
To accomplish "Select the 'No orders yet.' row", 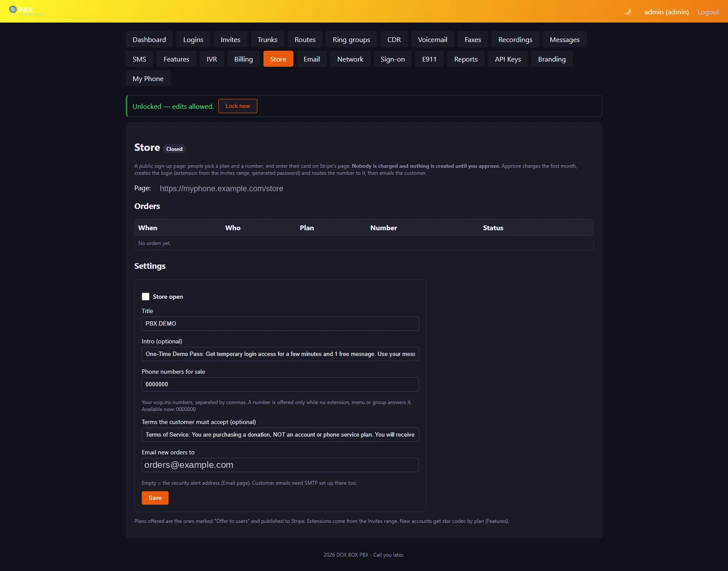I will tap(364, 243).
